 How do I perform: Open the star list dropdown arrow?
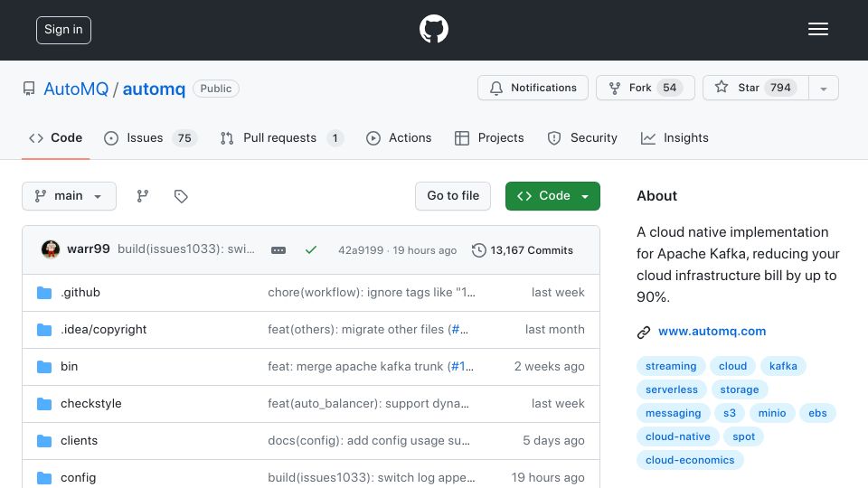tap(823, 88)
